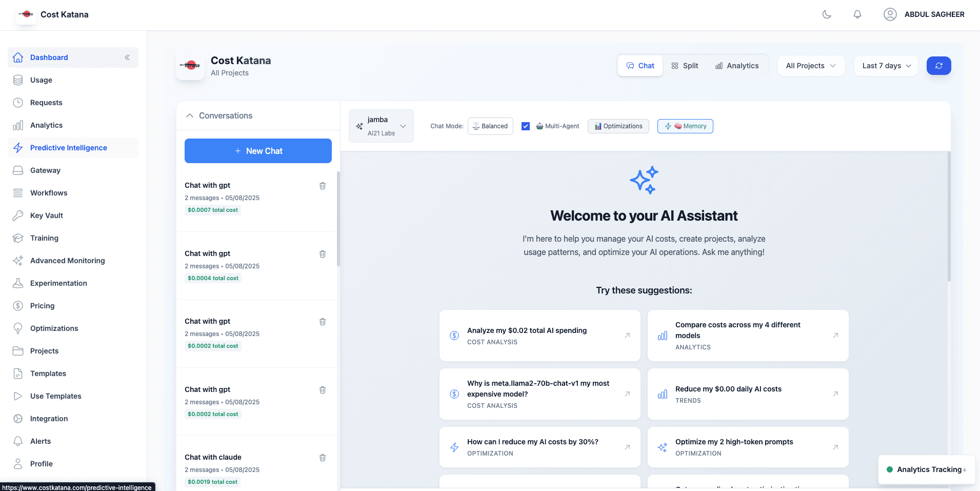Open user profile avatar icon
The width and height of the screenshot is (980, 491).
coord(890,14)
